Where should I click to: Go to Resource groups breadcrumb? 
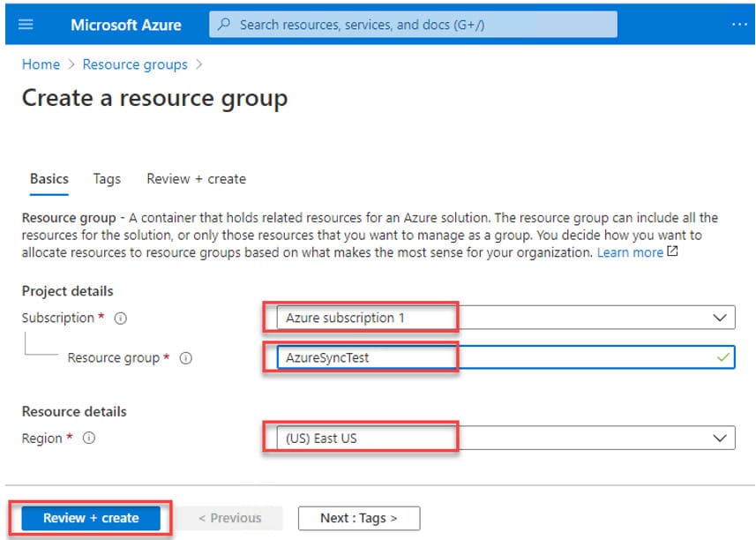(135, 64)
